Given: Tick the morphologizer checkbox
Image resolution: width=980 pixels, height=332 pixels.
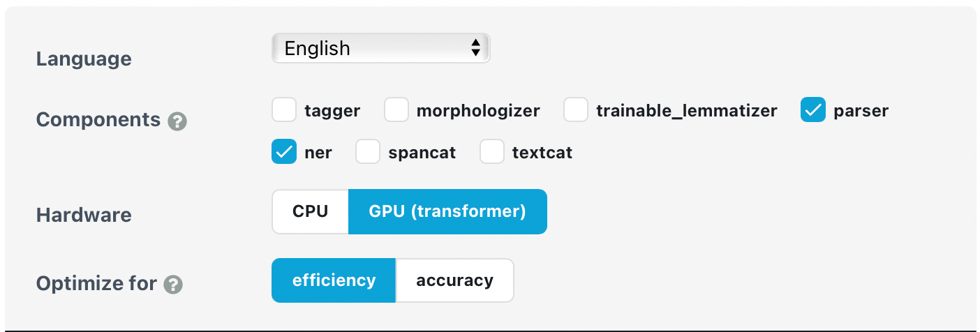Looking at the screenshot, I should [396, 110].
